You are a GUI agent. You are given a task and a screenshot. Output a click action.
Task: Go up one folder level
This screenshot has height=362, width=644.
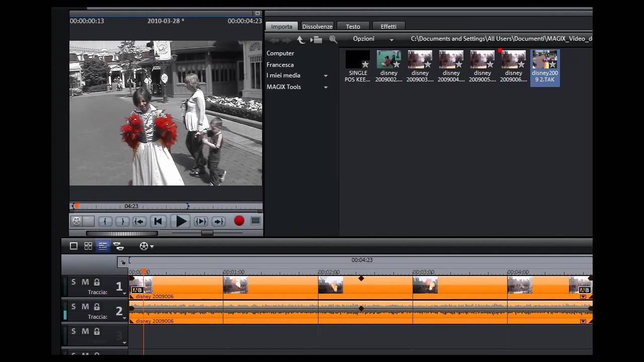click(x=300, y=39)
